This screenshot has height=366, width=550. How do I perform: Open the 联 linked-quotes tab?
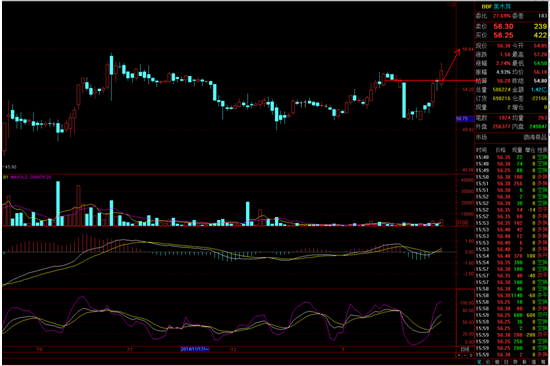(524, 362)
